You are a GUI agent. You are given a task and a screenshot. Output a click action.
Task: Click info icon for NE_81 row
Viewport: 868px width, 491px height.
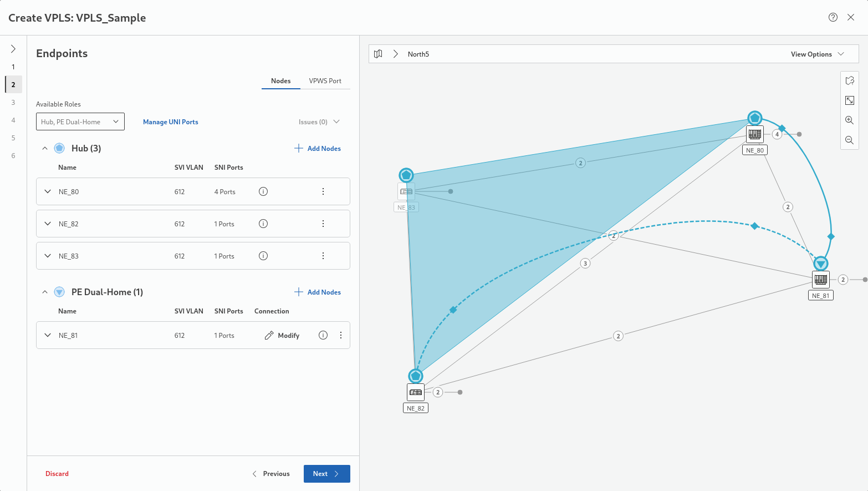coord(323,335)
